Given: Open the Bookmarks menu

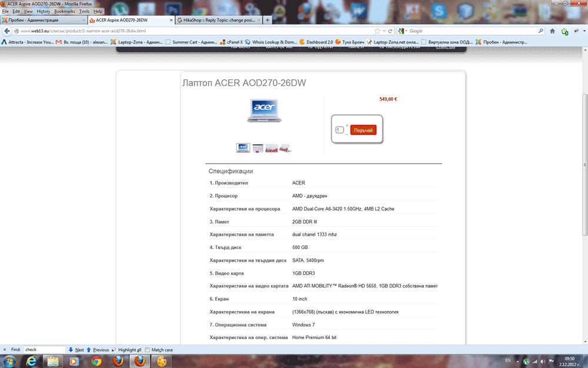Looking at the screenshot, I should (x=65, y=12).
